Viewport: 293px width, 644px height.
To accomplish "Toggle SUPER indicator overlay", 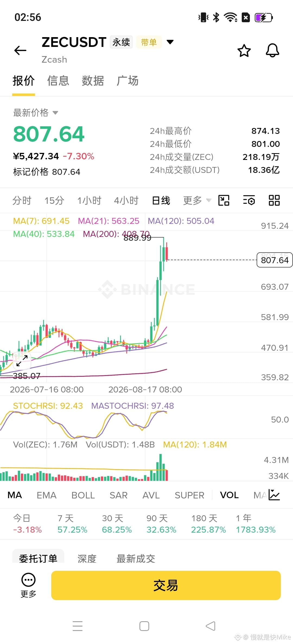I will [x=189, y=495].
